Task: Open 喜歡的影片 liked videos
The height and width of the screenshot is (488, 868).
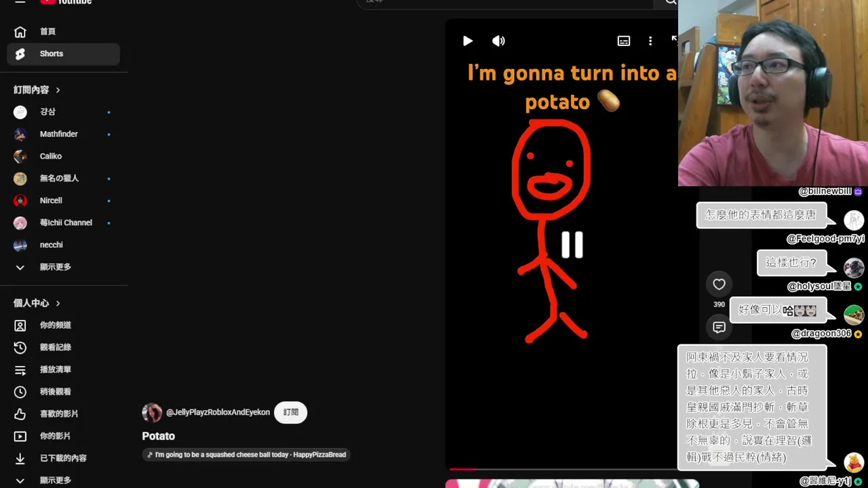Action: point(63,413)
